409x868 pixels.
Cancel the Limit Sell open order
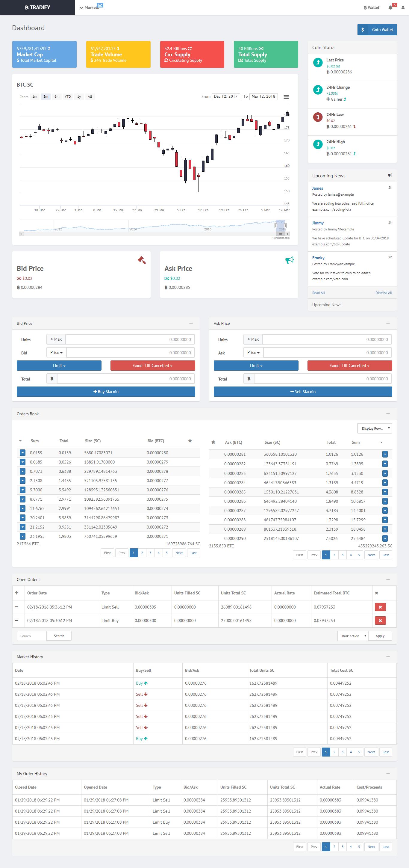click(380, 607)
